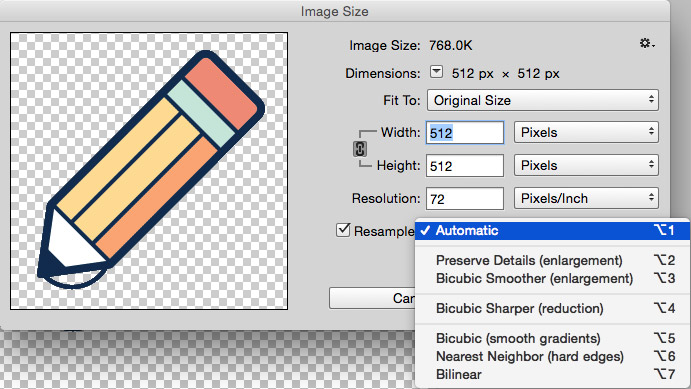Click the Height input field
The image size is (691, 389).
pyautogui.click(x=464, y=166)
